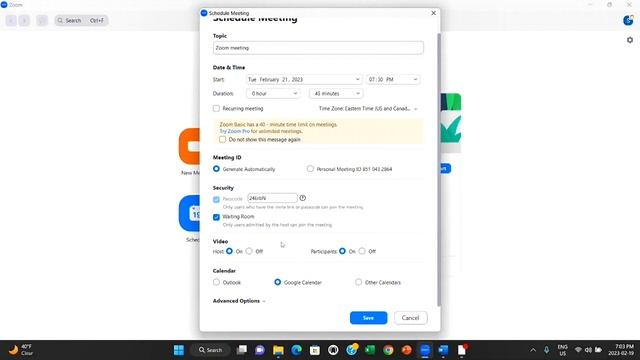Open Wi-Fi network tray icon
This screenshot has height=360, width=640.
(578, 350)
